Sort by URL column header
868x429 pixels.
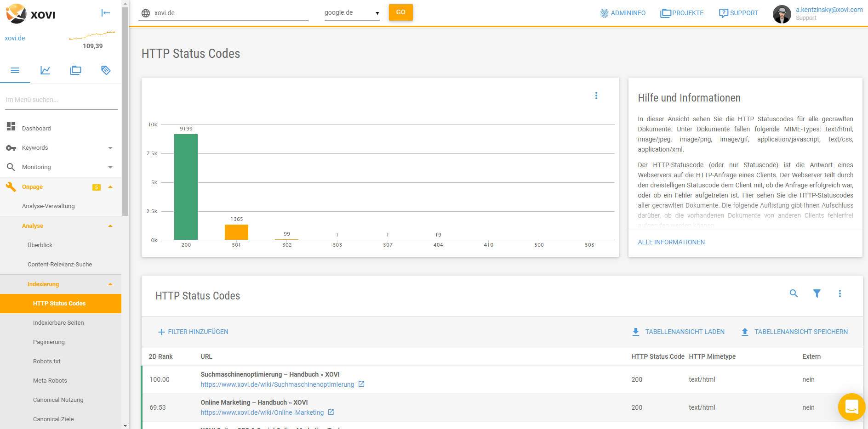[206, 356]
